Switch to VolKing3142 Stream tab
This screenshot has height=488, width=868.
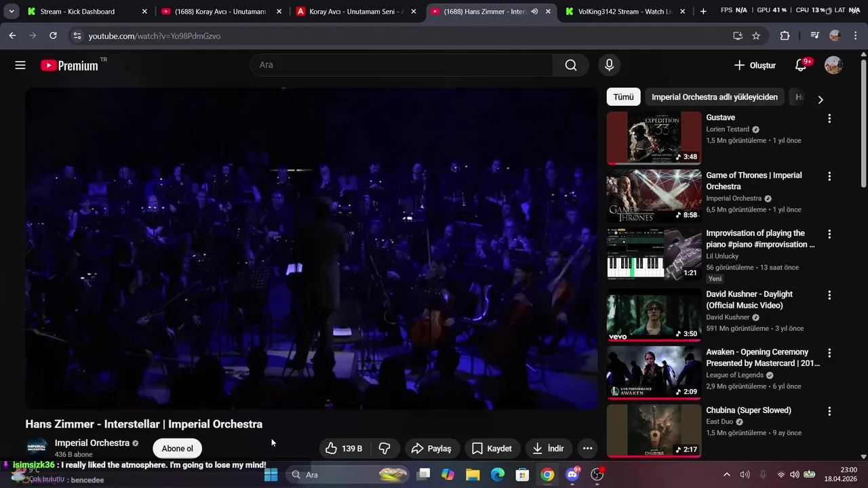[x=625, y=12]
